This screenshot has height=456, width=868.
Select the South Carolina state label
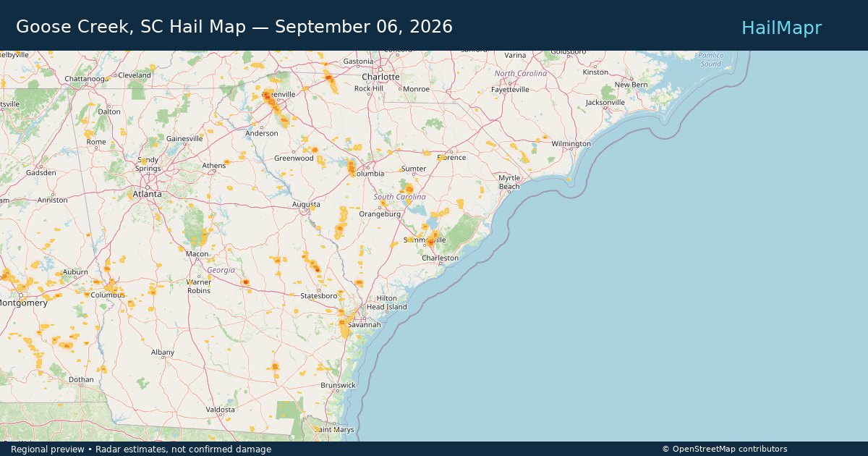click(400, 197)
